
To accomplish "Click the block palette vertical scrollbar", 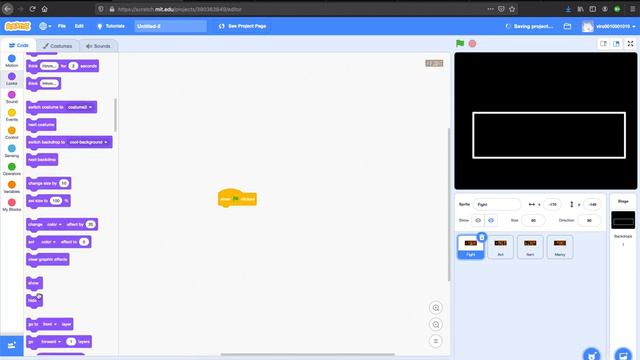I will coord(116,115).
